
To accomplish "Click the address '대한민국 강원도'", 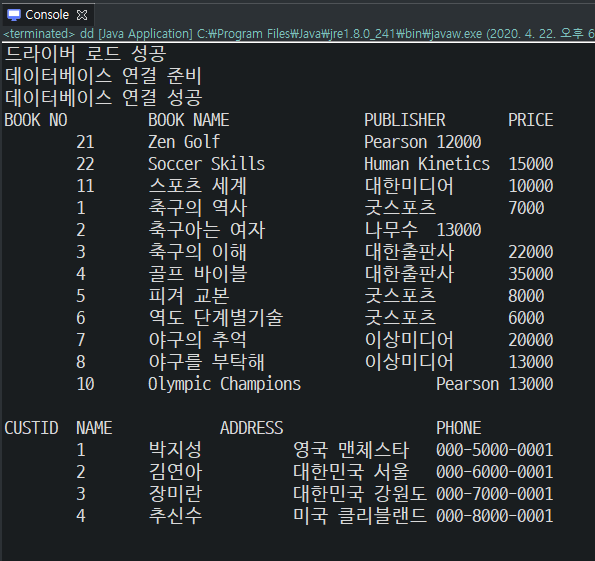I will pyautogui.click(x=360, y=494).
